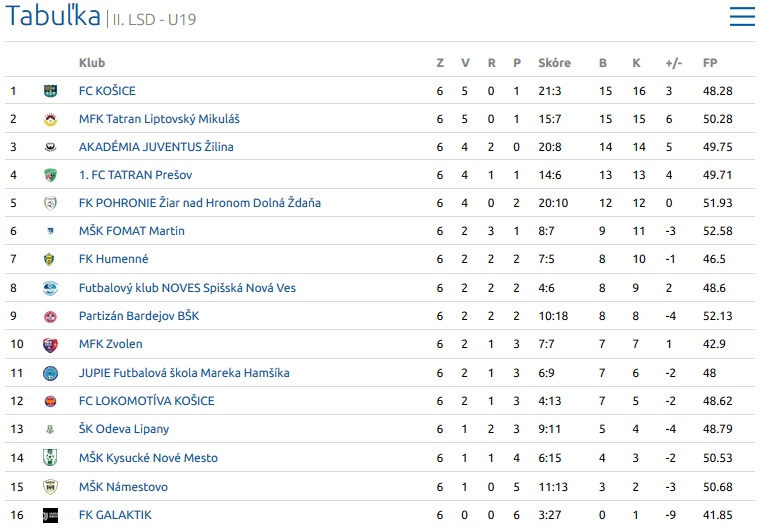Viewport: 767px width, 531px height.
Task: Open Futbalový klub NOVES Spišská Nová Ves
Action: pyautogui.click(x=187, y=288)
